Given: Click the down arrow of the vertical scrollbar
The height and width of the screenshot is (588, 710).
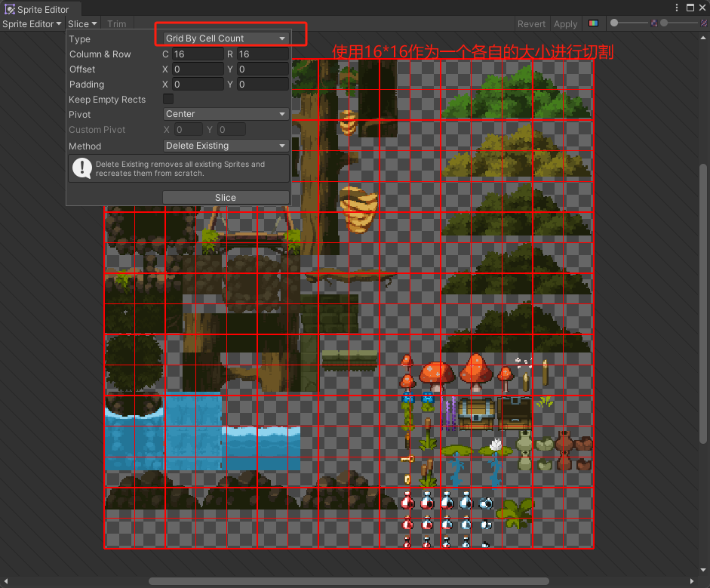Looking at the screenshot, I should (702, 570).
